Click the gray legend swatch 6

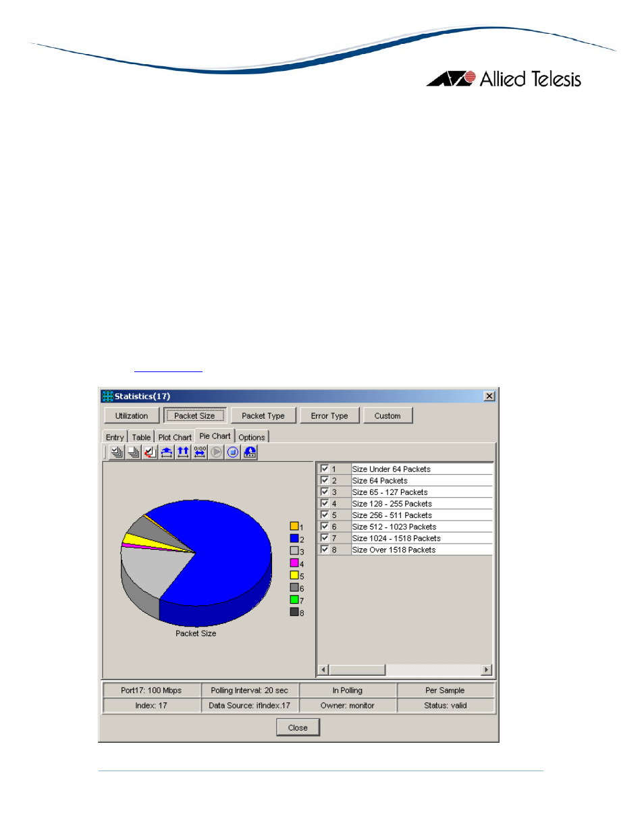294,587
